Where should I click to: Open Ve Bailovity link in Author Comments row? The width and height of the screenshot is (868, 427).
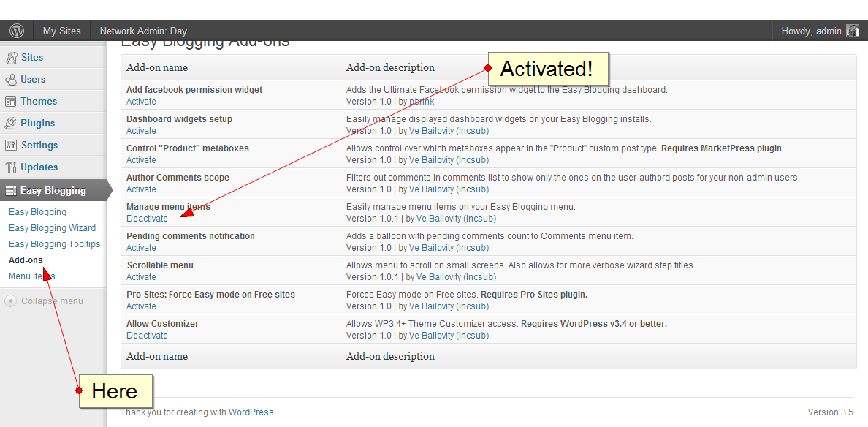pos(449,189)
